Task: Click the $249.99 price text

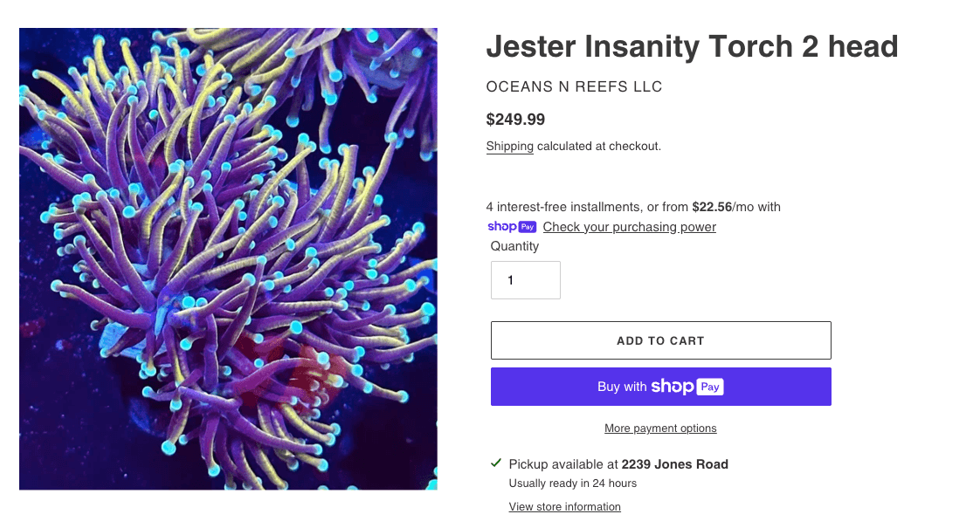Action: point(515,120)
